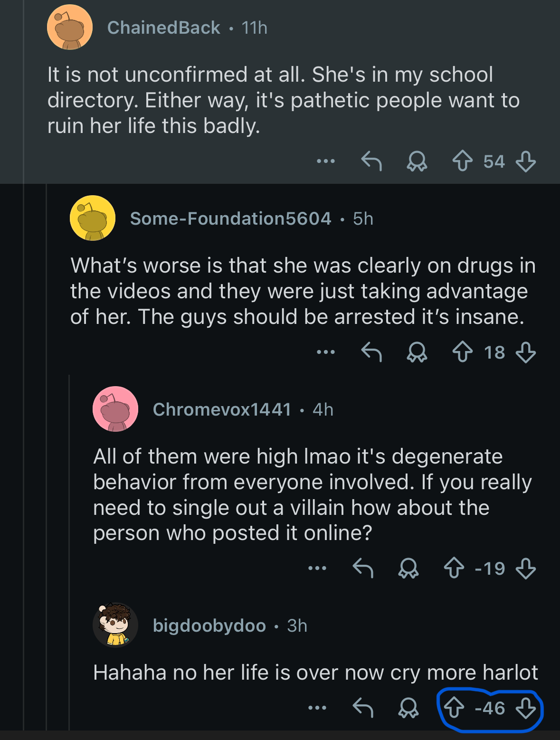Open more options on Some-Foundation5604's comment
Screen dimensions: 560x740
326,352
